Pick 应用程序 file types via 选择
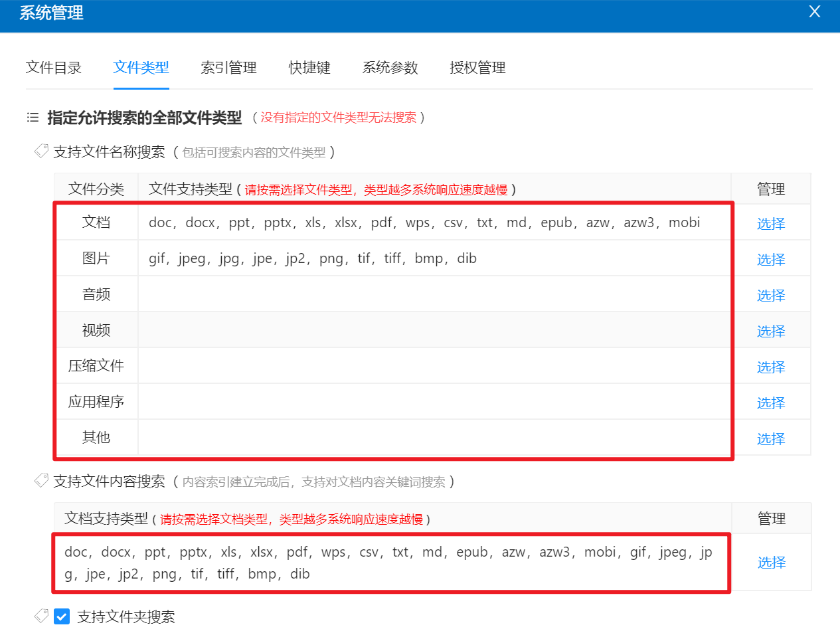The image size is (840, 637). coord(771,403)
